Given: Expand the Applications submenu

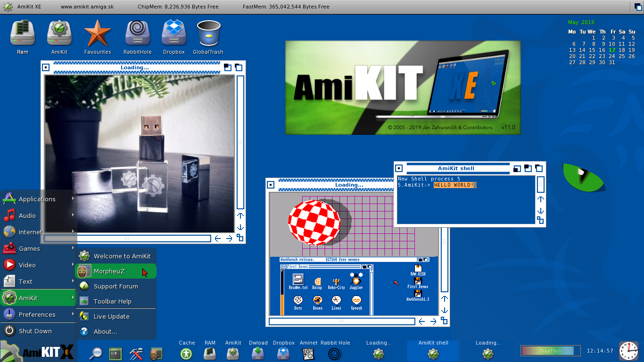Looking at the screenshot, I should point(38,199).
